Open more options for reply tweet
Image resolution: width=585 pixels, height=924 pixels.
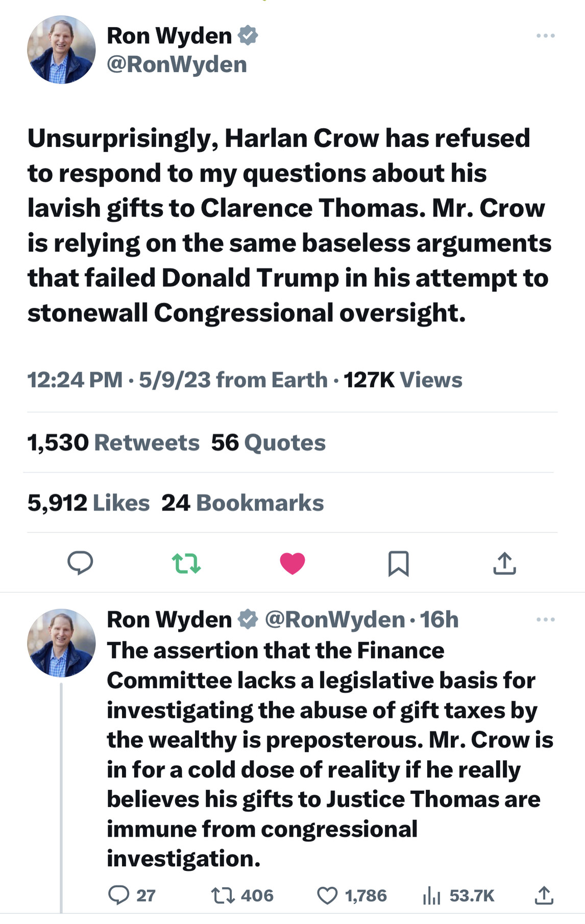pos(545,620)
